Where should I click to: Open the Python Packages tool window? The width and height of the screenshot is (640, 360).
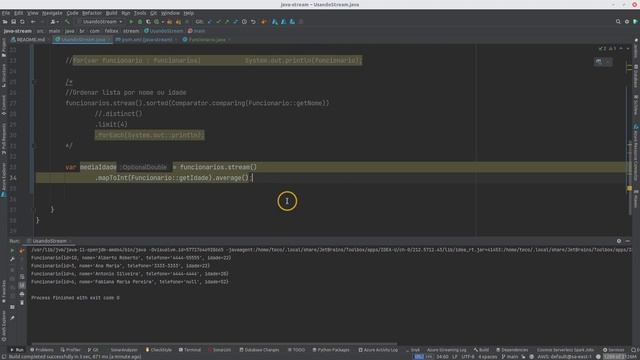331,350
